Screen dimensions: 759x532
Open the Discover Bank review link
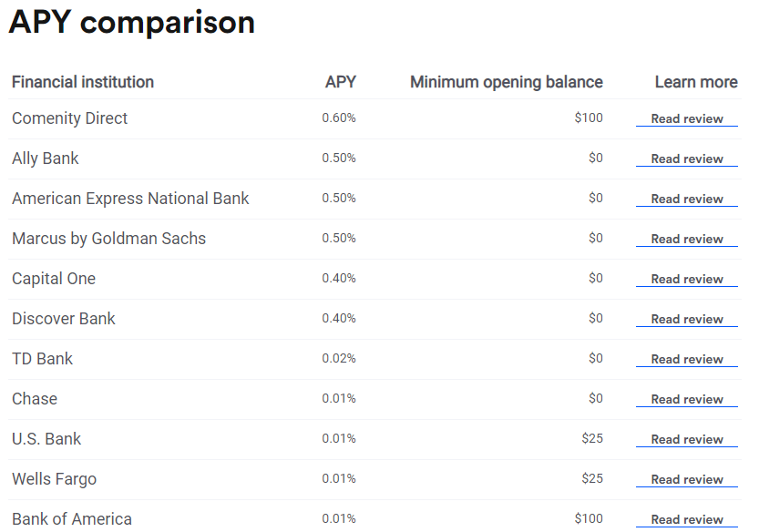686,319
